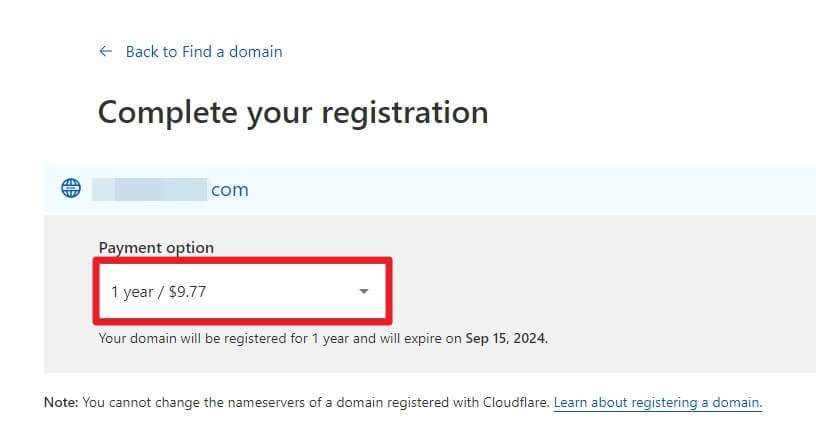This screenshot has height=437, width=816.
Task: Click the left-pointing back arrow icon
Action: [x=106, y=51]
